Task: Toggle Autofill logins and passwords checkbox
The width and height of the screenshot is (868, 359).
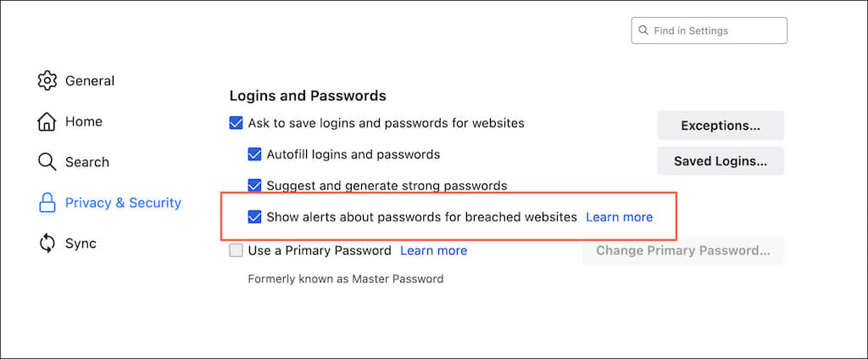Action: [x=254, y=154]
